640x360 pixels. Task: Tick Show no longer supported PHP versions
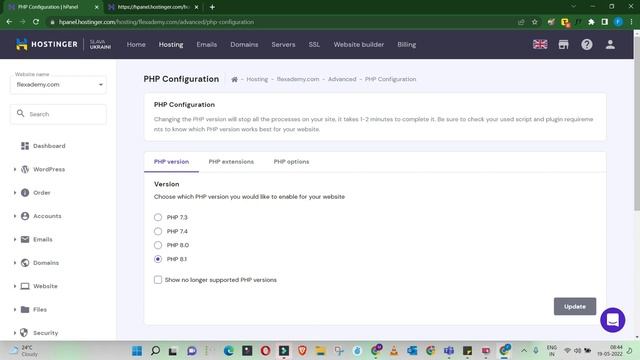(158, 280)
